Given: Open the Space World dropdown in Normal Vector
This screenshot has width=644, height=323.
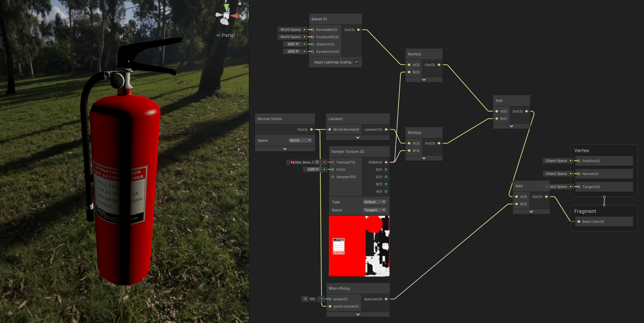Looking at the screenshot, I should (x=300, y=140).
